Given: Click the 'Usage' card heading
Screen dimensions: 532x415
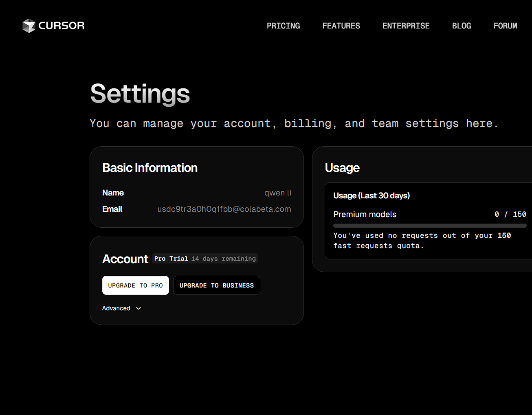Looking at the screenshot, I should point(342,168).
